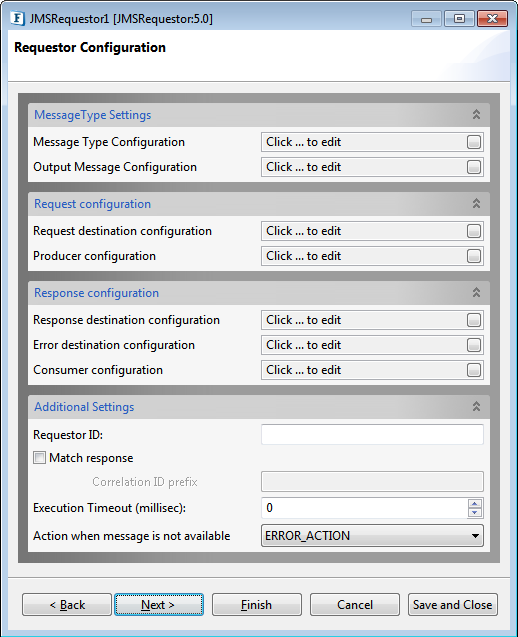Enable the Match response checkbox
Viewport: 518px width, 637px height.
(x=39, y=458)
